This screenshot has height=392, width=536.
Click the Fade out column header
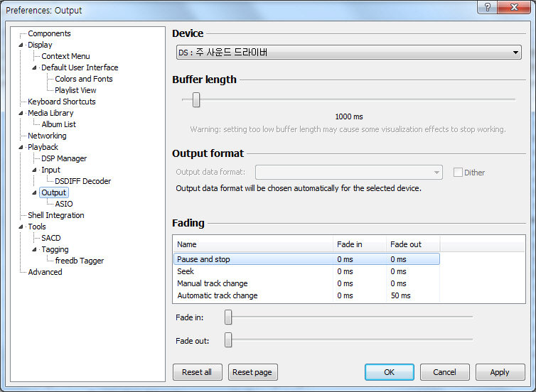[x=413, y=244]
